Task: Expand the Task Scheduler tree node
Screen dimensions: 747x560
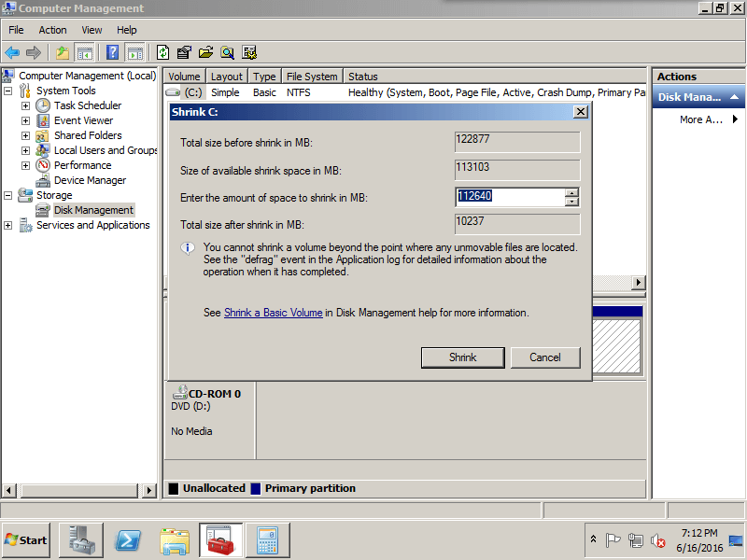Action: (x=26, y=105)
